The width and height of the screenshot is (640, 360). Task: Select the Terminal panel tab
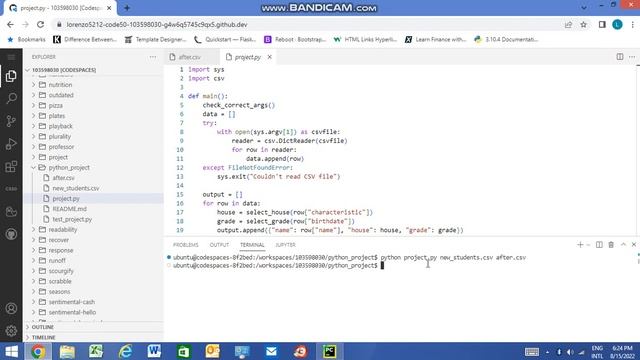pyautogui.click(x=252, y=245)
